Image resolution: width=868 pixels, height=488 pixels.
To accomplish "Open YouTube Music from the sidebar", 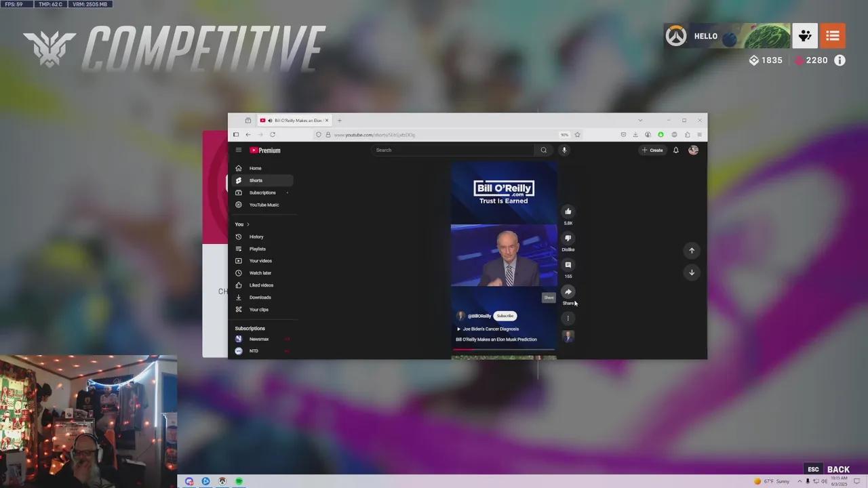I will click(262, 205).
